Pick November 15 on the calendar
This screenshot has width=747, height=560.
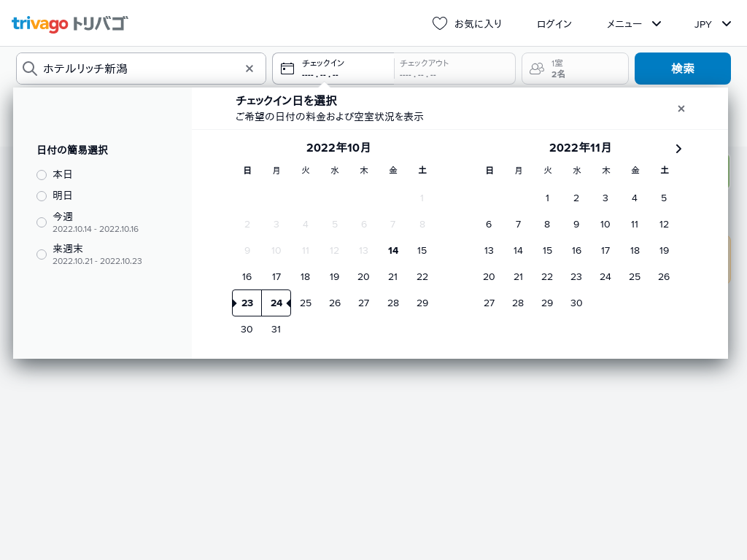[x=547, y=251]
